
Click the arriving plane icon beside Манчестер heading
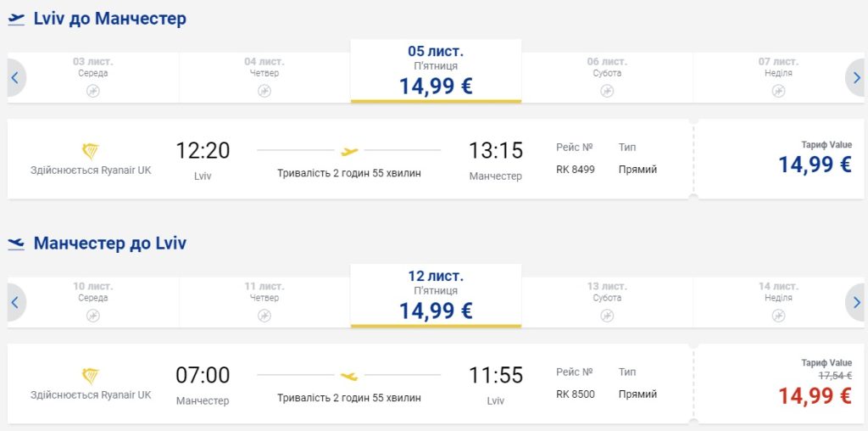(16, 244)
